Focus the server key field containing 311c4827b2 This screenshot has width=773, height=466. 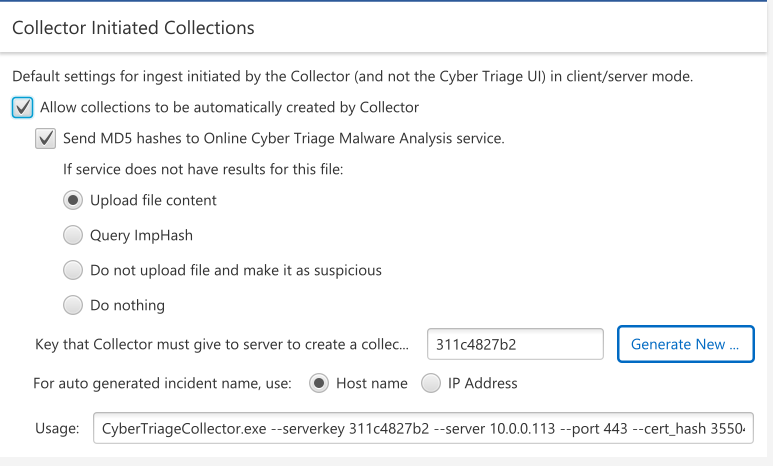click(514, 344)
